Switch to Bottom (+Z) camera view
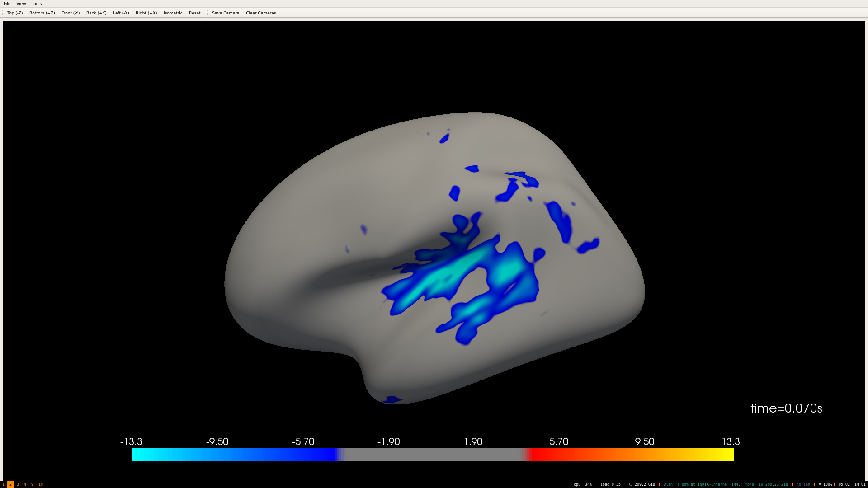868x488 pixels. pos(42,13)
